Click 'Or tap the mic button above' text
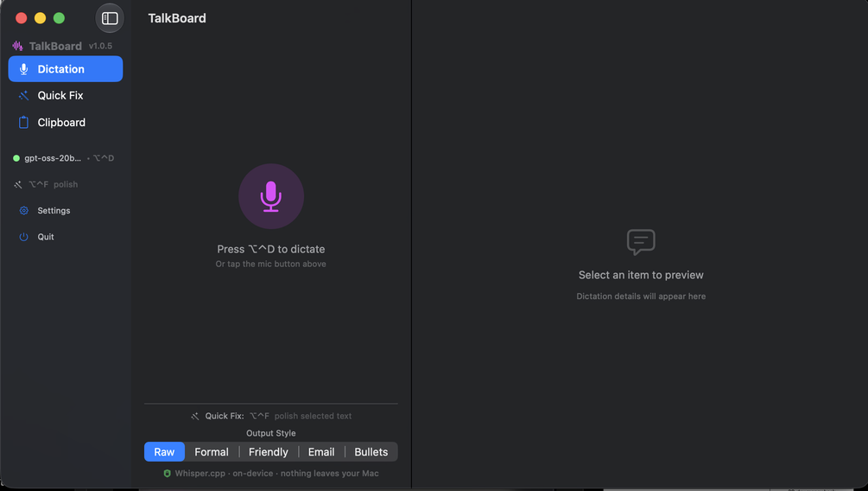Screen dimensions: 868x491 270,264
